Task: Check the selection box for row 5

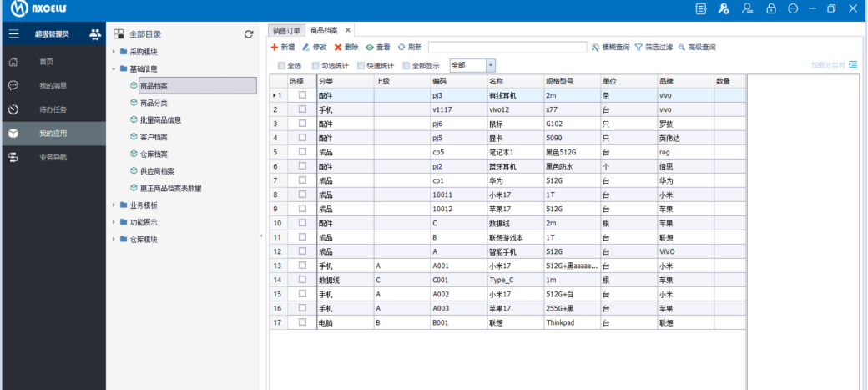Action: (x=301, y=152)
